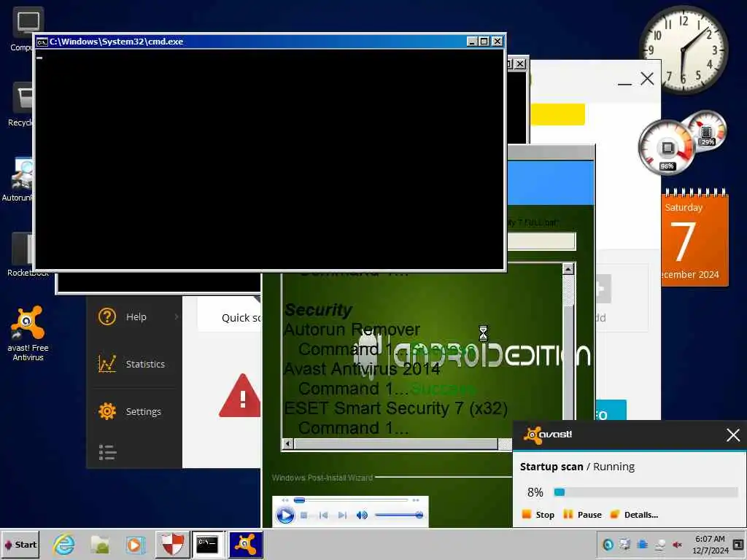Play media in the wizard player

coord(285,516)
